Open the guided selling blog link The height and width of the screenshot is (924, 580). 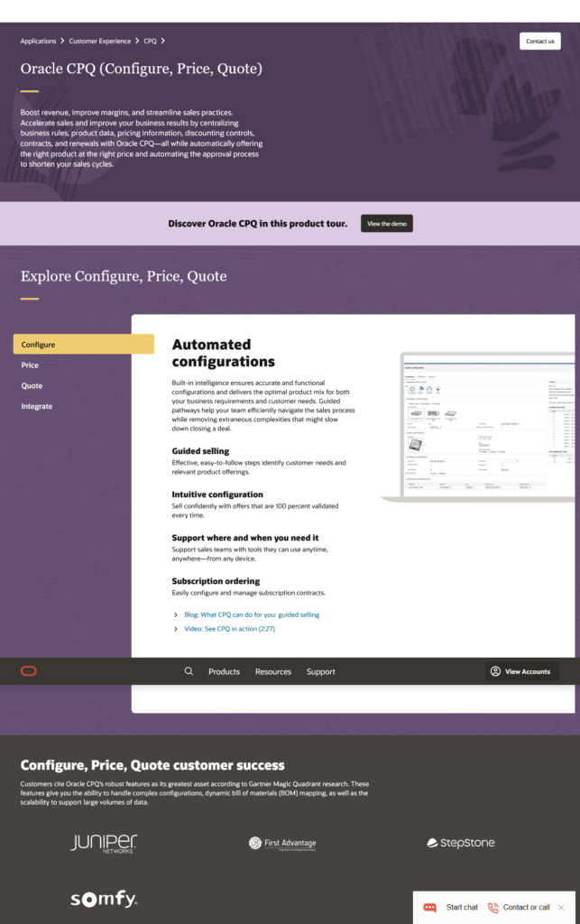pyautogui.click(x=252, y=614)
